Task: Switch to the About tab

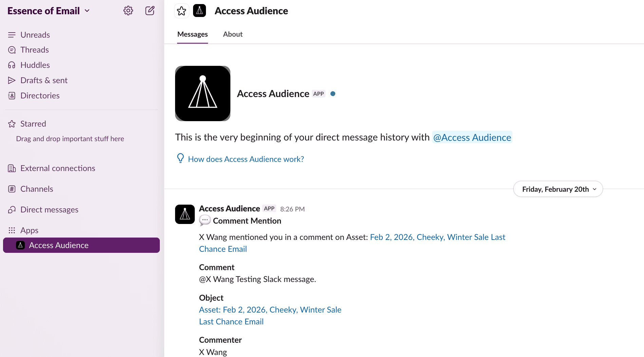Action: tap(232, 34)
